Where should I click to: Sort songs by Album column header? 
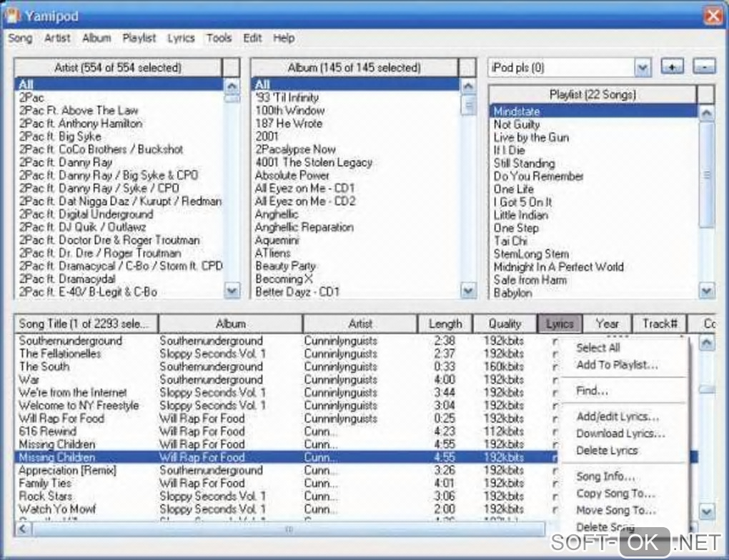pos(231,324)
